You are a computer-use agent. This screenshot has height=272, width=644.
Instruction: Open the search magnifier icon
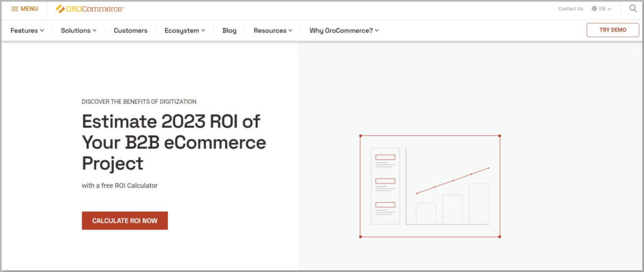(x=633, y=8)
